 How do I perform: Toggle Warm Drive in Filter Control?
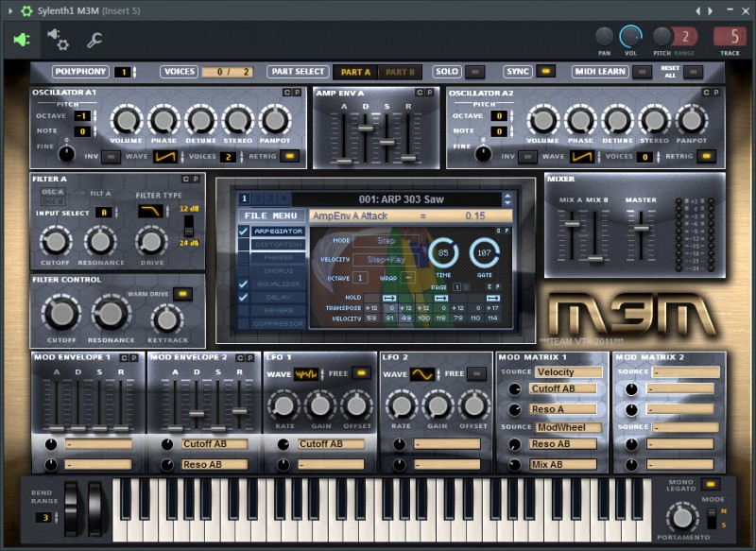[182, 294]
